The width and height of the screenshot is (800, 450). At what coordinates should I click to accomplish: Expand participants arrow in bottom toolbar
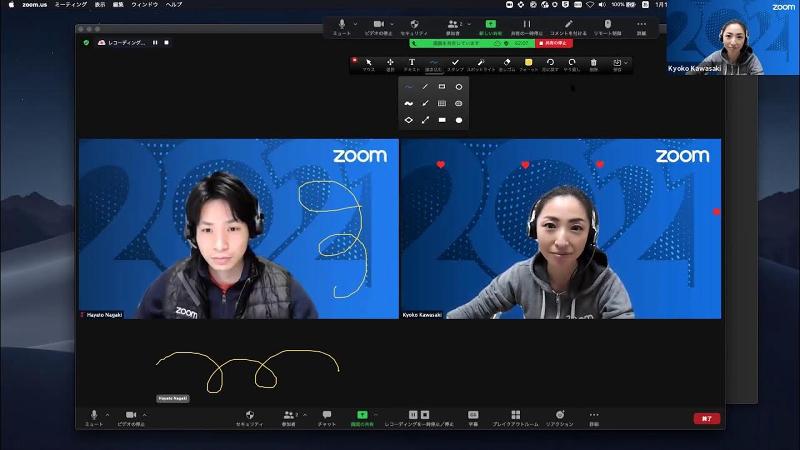304,414
